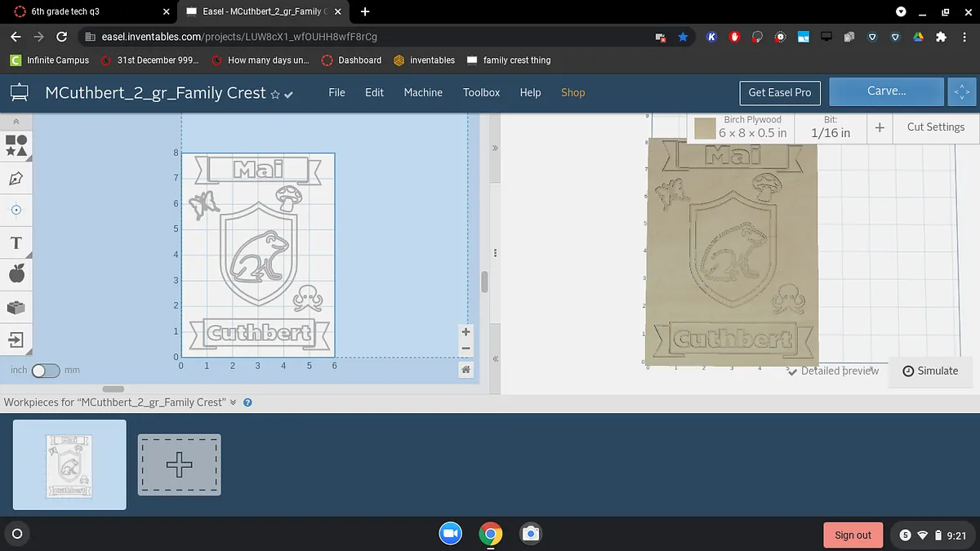The height and width of the screenshot is (551, 980).
Task: Collapse the left tool sidebar
Action: 16,122
